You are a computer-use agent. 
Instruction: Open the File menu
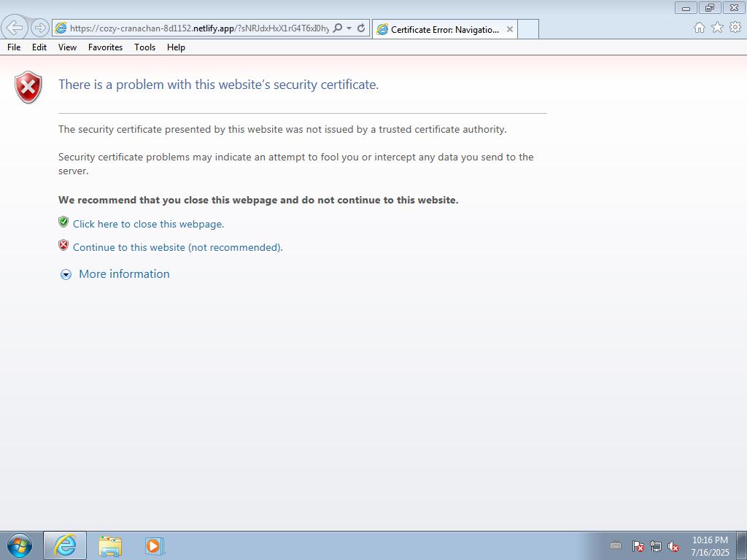click(x=14, y=47)
